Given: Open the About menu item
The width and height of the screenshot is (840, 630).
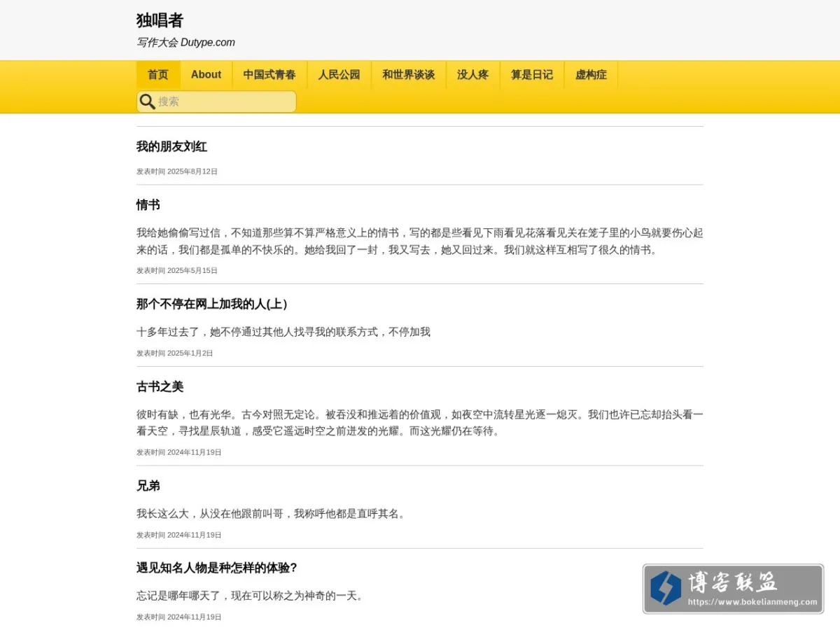Looking at the screenshot, I should 206,75.
